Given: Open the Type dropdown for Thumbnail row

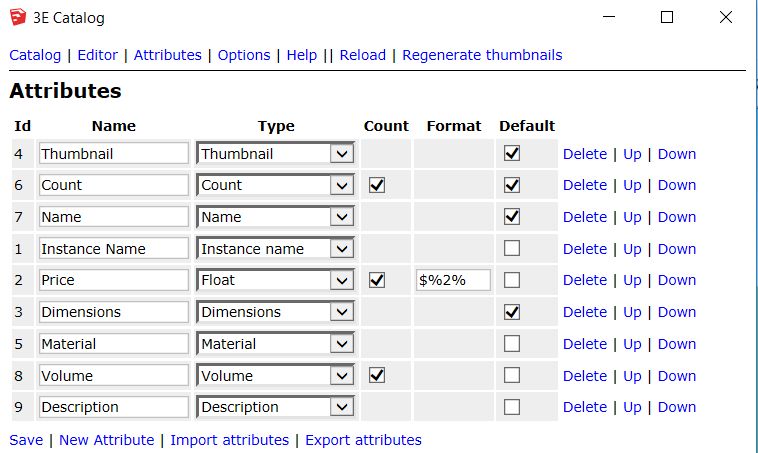Looking at the screenshot, I should tap(276, 154).
